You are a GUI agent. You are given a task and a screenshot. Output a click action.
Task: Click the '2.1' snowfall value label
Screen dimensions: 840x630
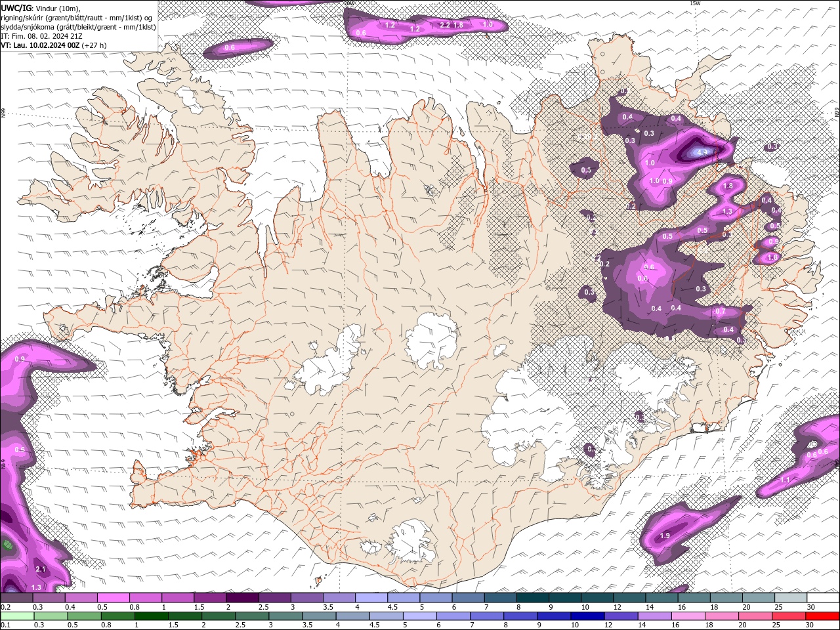point(40,570)
